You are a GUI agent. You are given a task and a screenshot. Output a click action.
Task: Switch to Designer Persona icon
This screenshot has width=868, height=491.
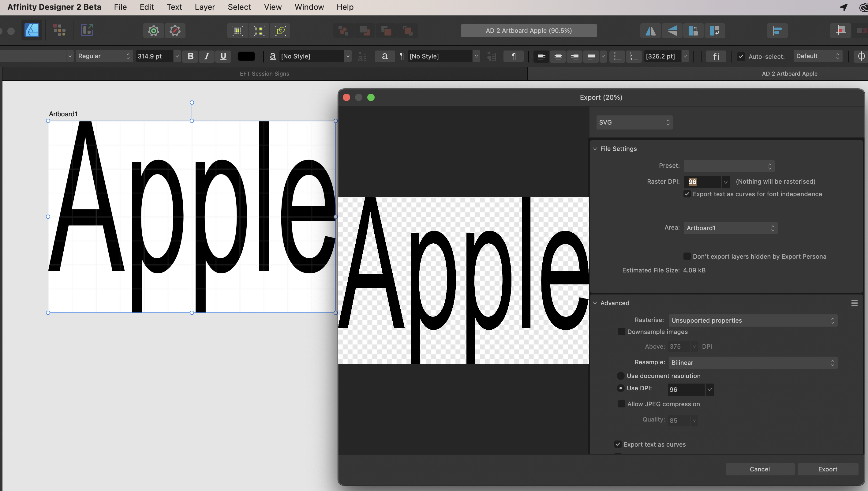[x=32, y=31]
